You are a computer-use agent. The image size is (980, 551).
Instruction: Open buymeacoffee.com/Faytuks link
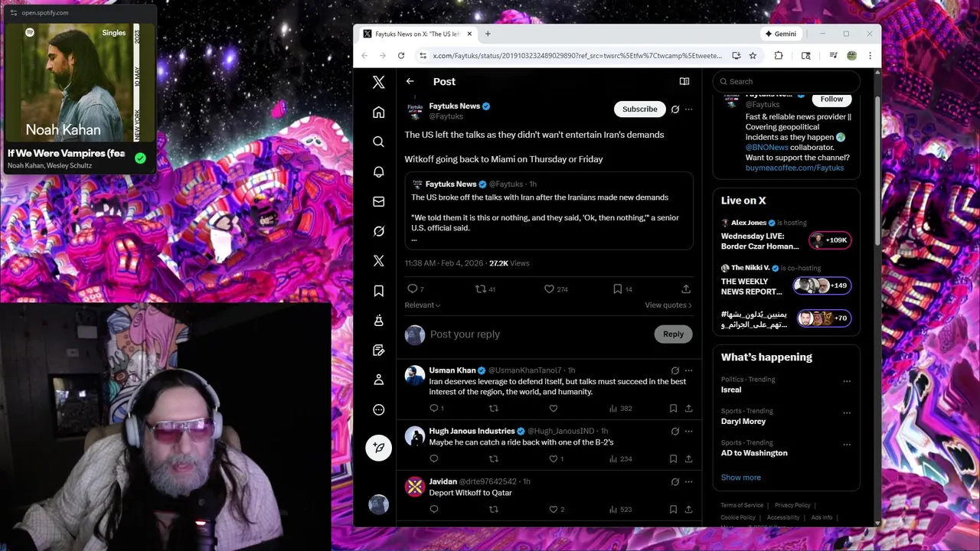click(795, 168)
